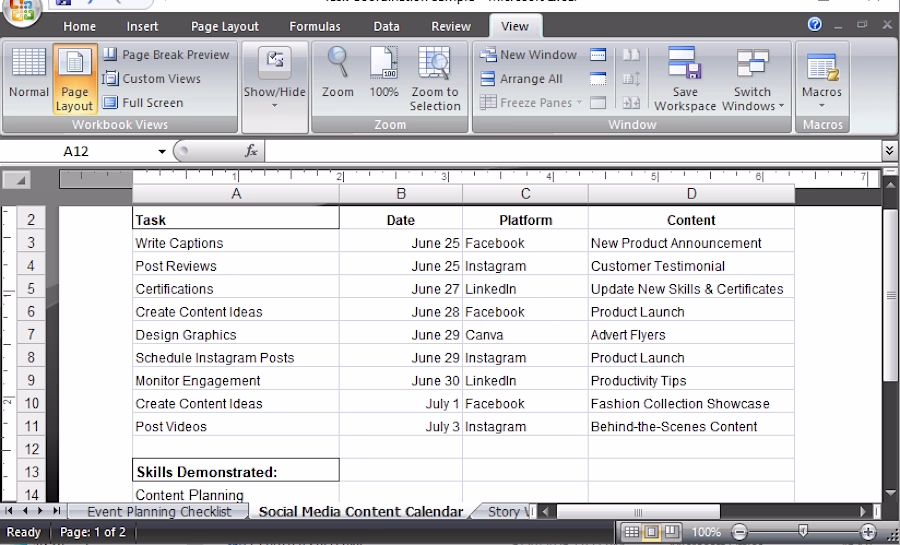Select Social Media Content Calendar sheet tab
900x545 pixels.
(x=360, y=511)
